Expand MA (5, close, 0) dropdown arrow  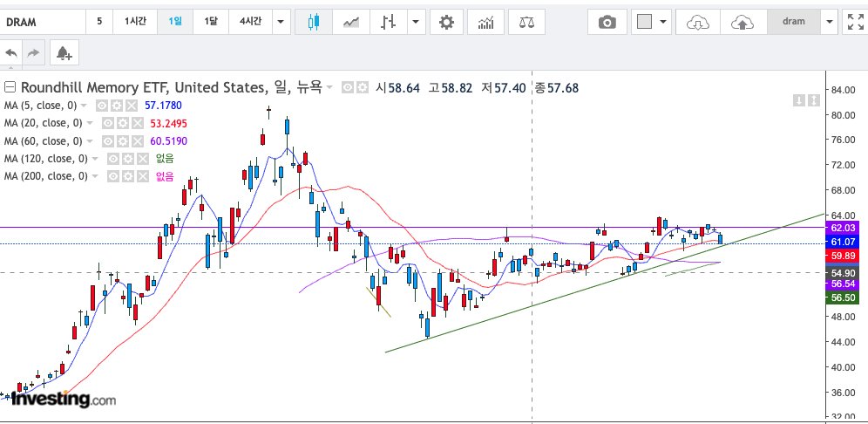(85, 106)
